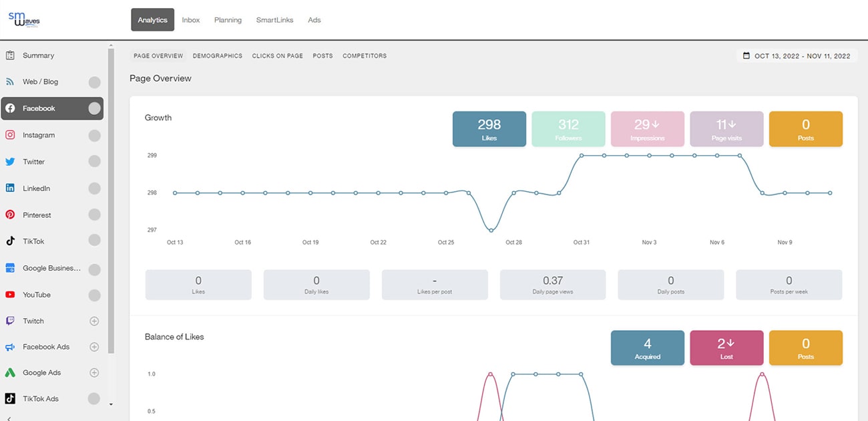The height and width of the screenshot is (421, 868).
Task: Click the 0.37 Daily page views stat
Action: click(x=553, y=285)
